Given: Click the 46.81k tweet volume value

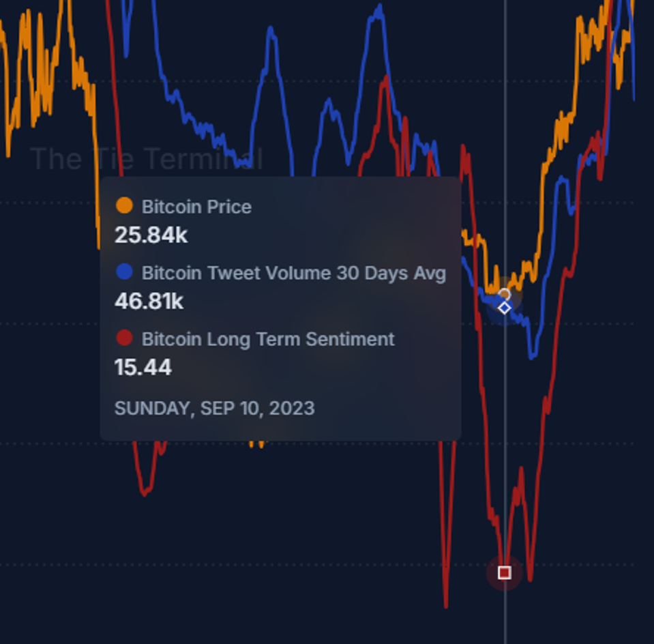Looking at the screenshot, I should pyautogui.click(x=149, y=301).
